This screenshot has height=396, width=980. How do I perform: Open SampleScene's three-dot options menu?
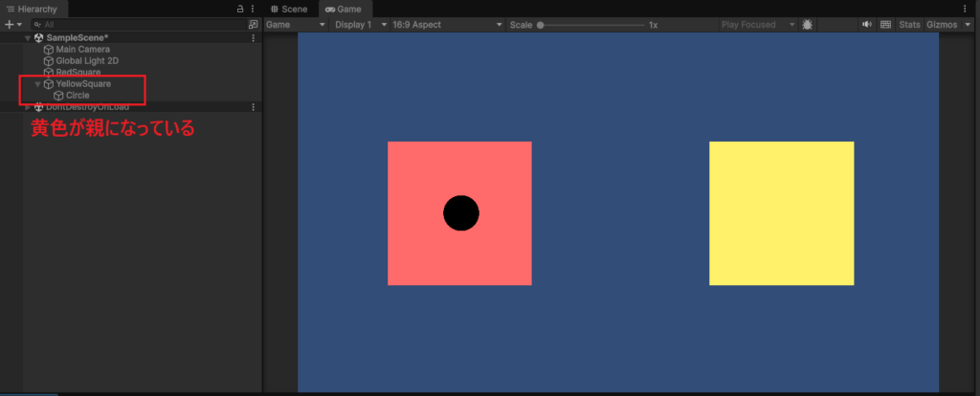253,38
